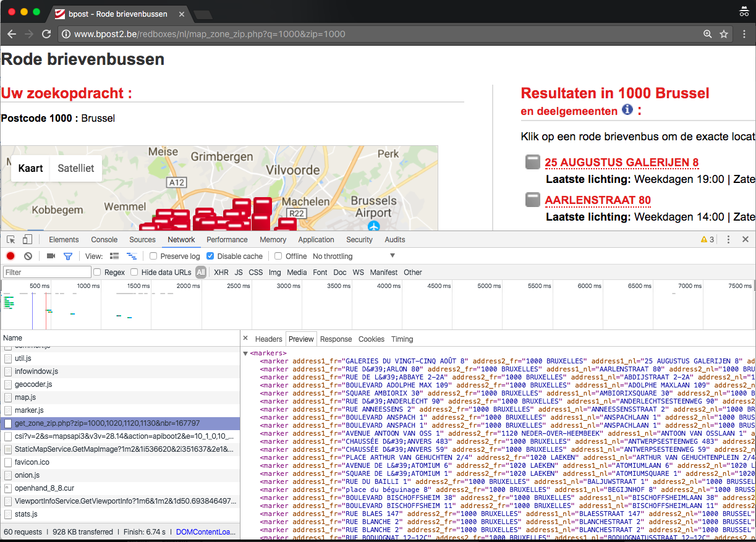
Task: Click the zoom magnifier icon in address bar
Action: click(708, 34)
